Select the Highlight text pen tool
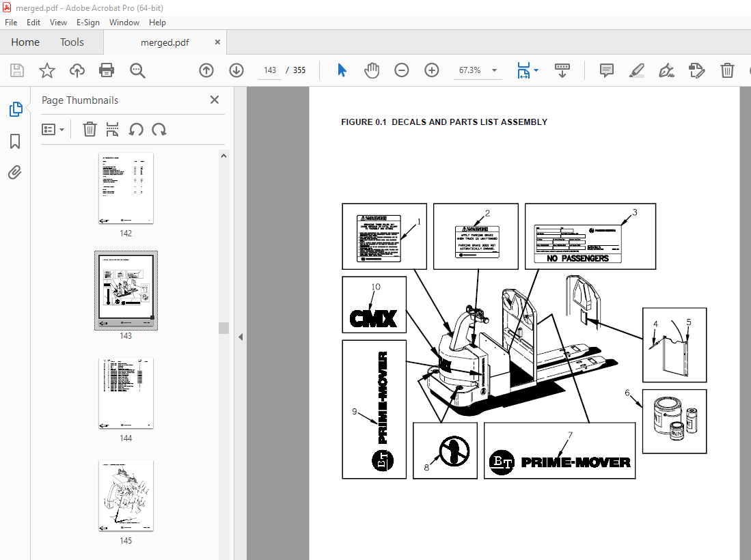 click(636, 70)
